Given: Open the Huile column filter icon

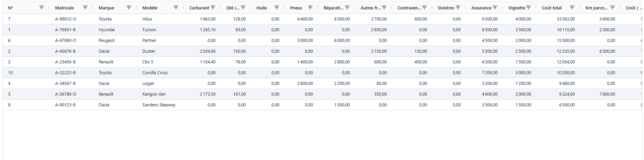Looking at the screenshot, I should pos(277,7).
